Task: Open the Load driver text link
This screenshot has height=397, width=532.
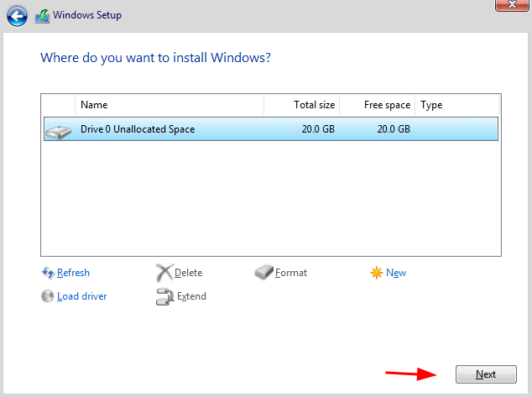Action: coord(82,296)
